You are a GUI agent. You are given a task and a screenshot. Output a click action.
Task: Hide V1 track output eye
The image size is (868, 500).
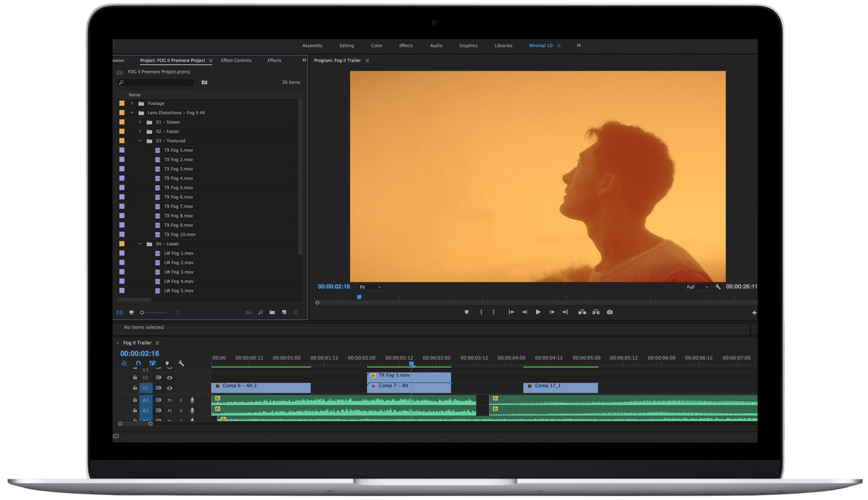pos(170,388)
